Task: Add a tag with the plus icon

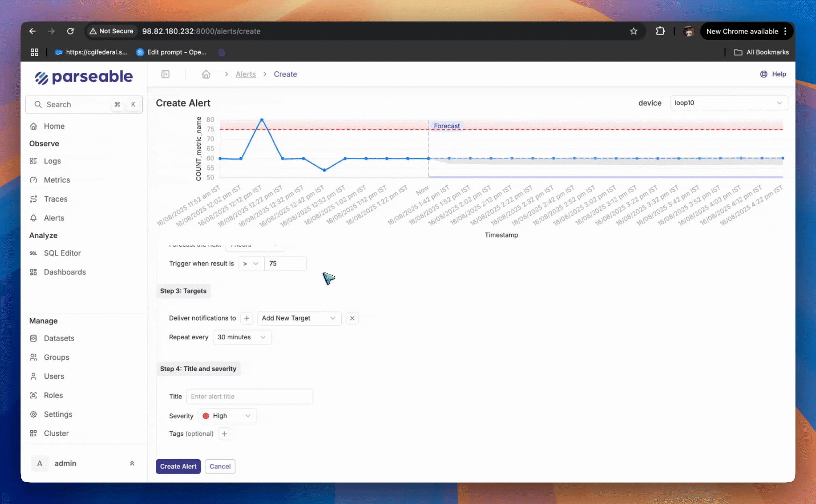Action: tap(225, 434)
